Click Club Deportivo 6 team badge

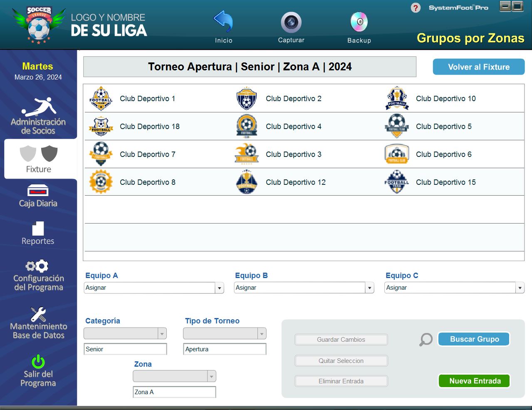pyautogui.click(x=397, y=154)
